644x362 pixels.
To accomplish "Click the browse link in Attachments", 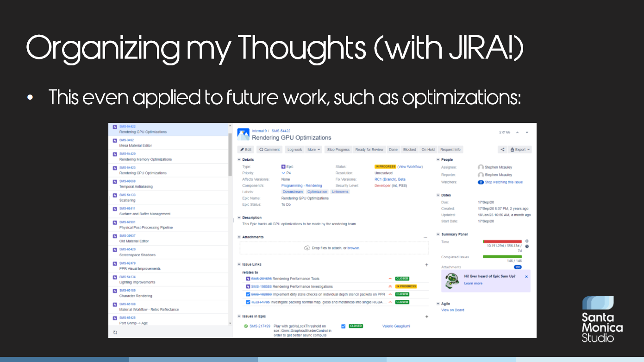I will point(353,248).
